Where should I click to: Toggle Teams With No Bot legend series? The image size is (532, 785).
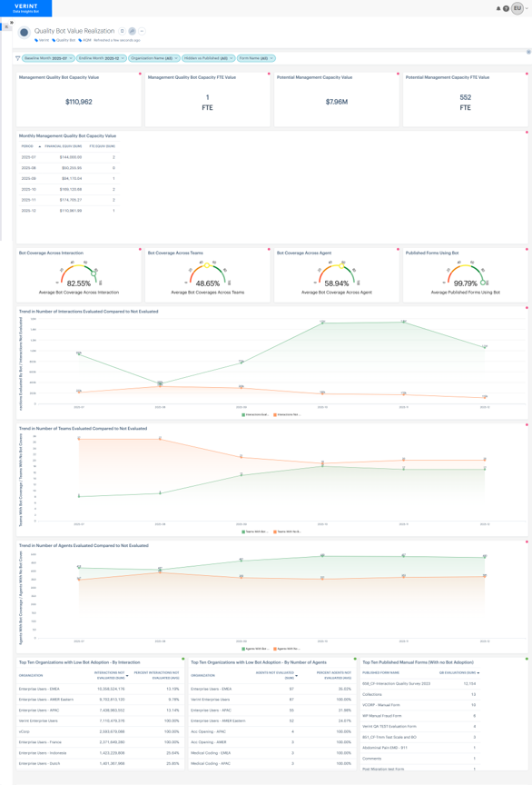(287, 532)
